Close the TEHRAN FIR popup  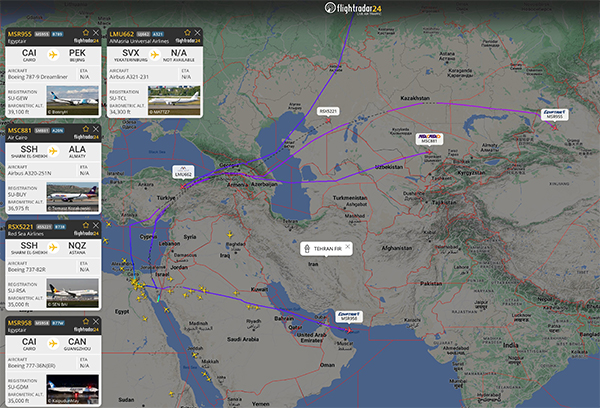coord(347,246)
